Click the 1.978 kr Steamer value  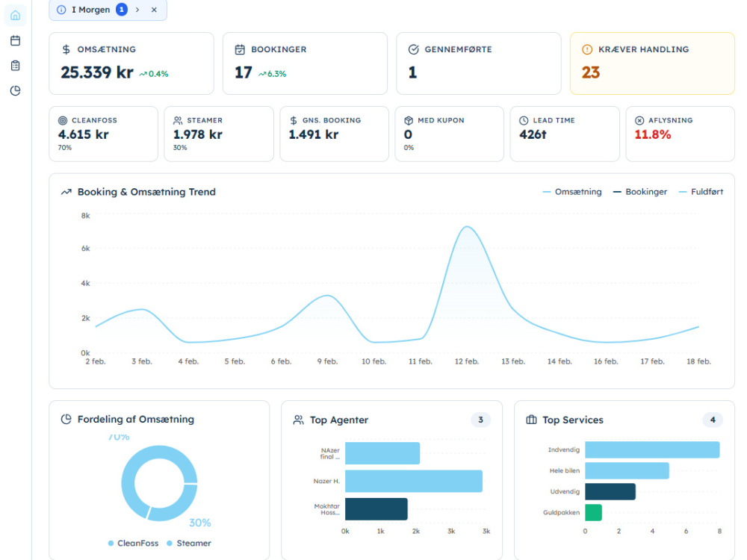(198, 134)
